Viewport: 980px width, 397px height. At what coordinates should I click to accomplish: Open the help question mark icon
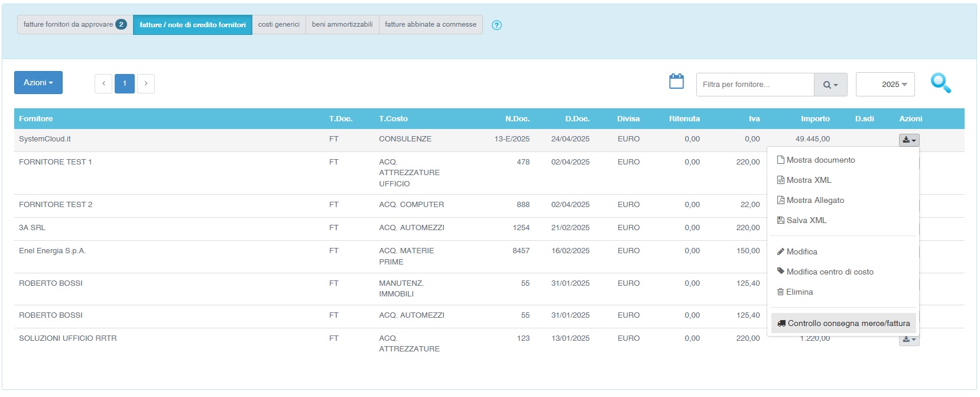[x=497, y=25]
